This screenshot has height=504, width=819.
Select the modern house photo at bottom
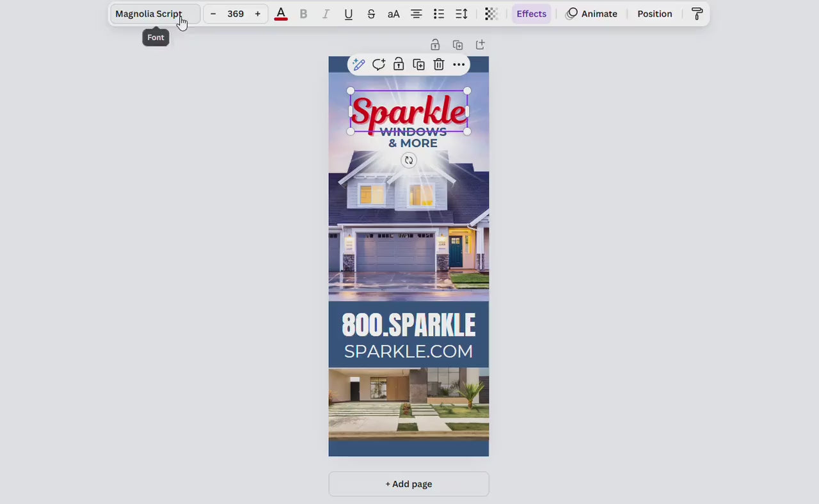(409, 404)
